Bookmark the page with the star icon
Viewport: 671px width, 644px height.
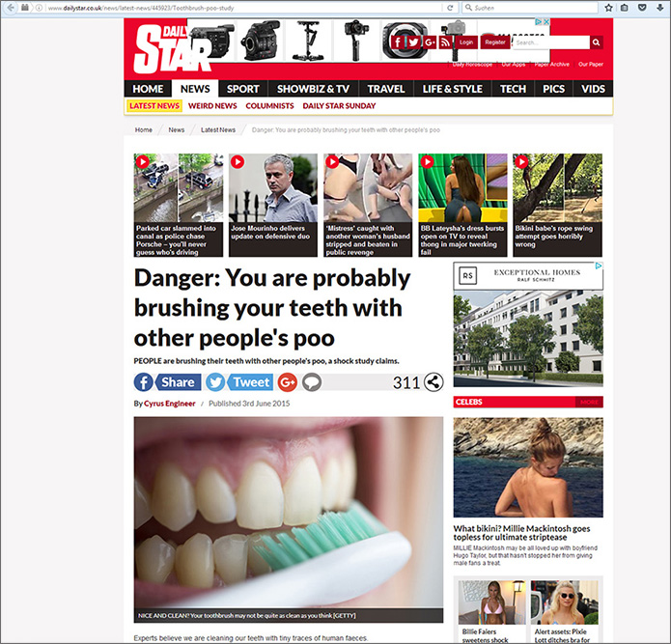coord(608,8)
